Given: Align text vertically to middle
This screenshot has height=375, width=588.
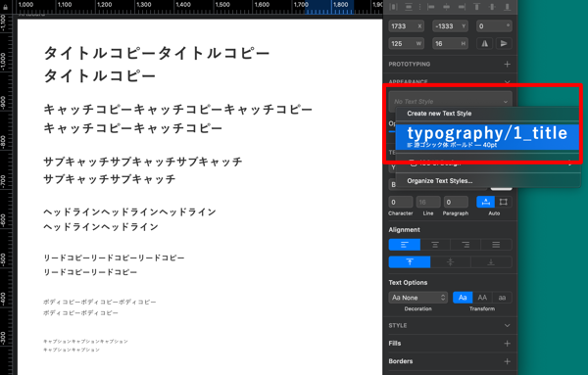Looking at the screenshot, I should tap(451, 261).
